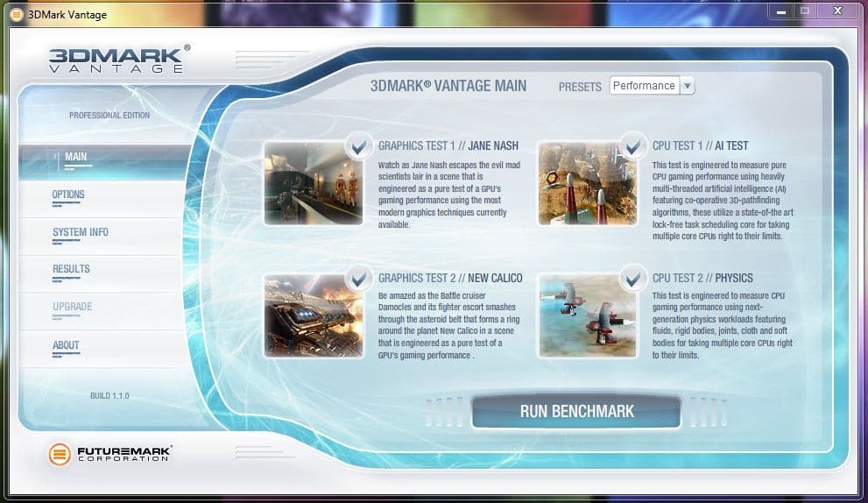Uncheck CPU Test 2 Physics
Viewport: 868px width, 503px height.
(x=632, y=279)
